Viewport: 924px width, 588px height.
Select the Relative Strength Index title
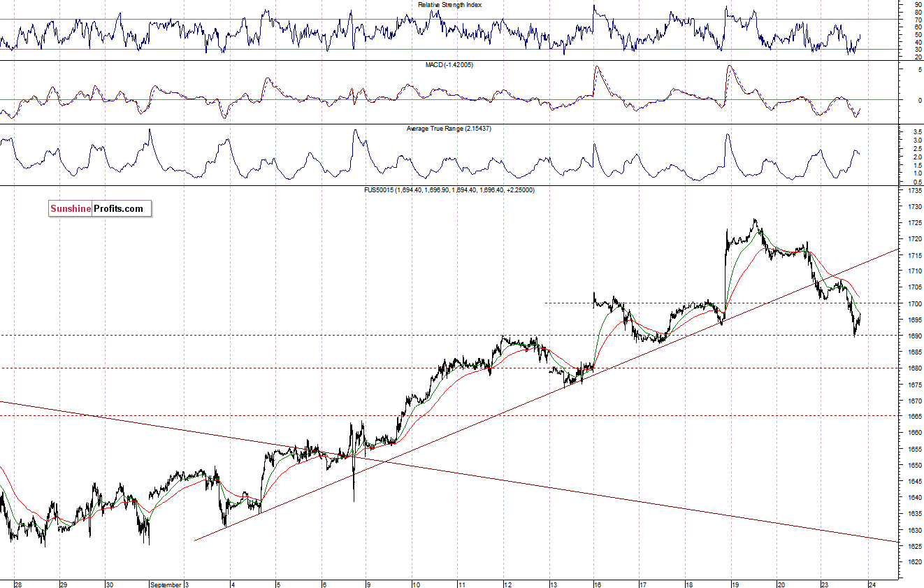(449, 5)
